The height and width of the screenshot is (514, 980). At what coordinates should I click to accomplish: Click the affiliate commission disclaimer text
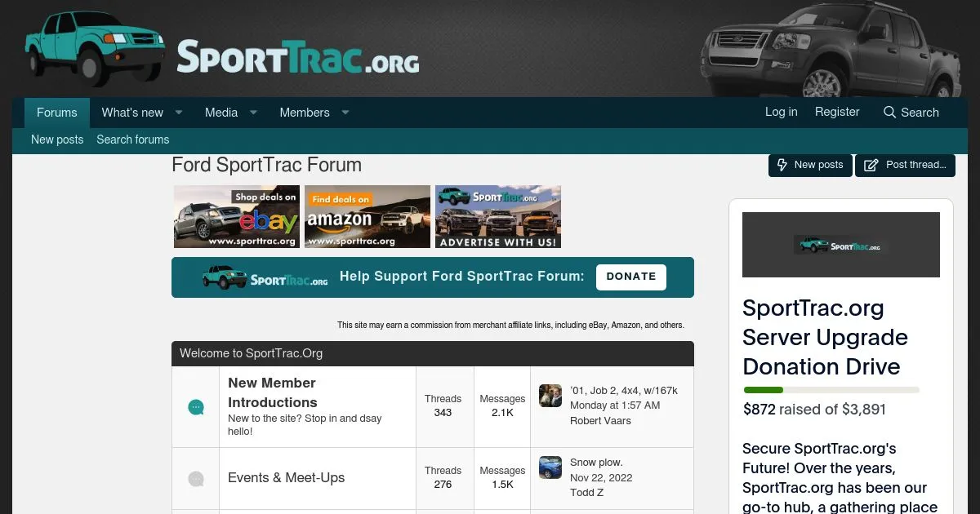[x=510, y=325]
